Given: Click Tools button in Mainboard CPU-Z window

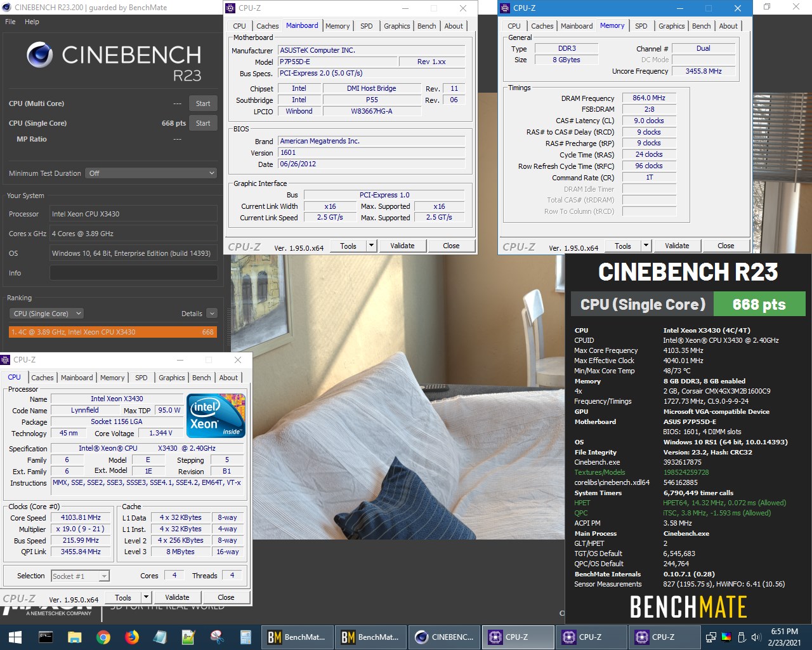Looking at the screenshot, I should tap(348, 246).
